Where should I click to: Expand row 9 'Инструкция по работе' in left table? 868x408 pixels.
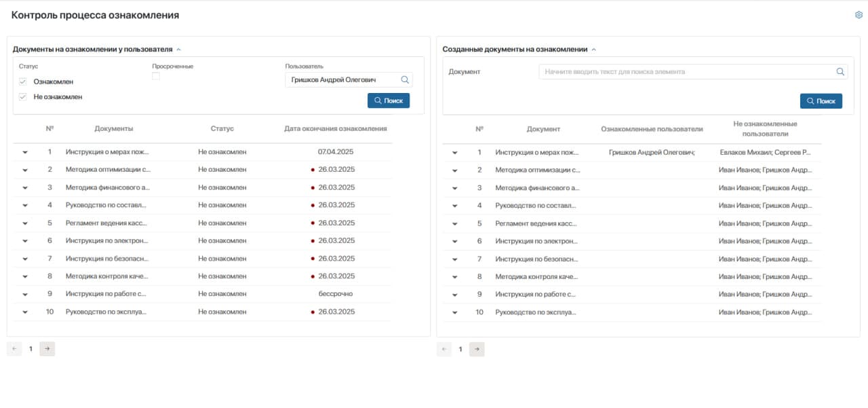(x=25, y=295)
